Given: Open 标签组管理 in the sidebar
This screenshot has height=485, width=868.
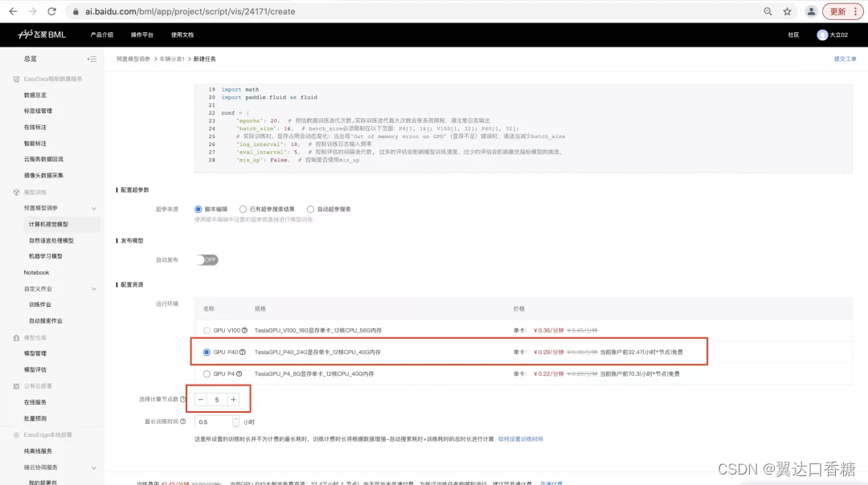Looking at the screenshot, I should point(38,111).
